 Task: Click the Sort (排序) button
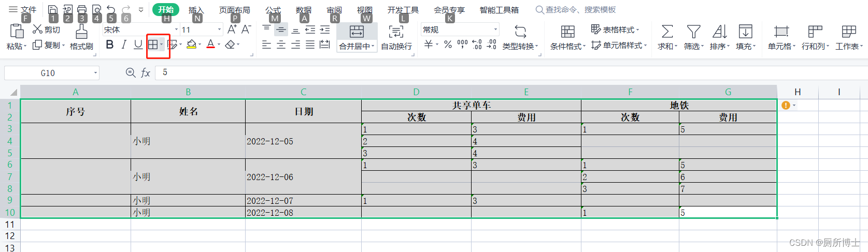pyautogui.click(x=719, y=37)
